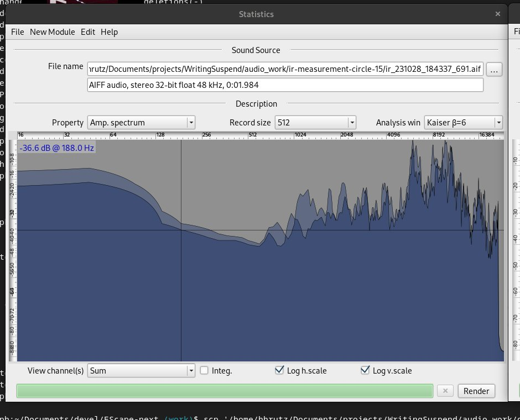Viewport: 520px width, 420px height.
Task: Click the horizontal frequency ruler above plot
Action: [x=260, y=135]
